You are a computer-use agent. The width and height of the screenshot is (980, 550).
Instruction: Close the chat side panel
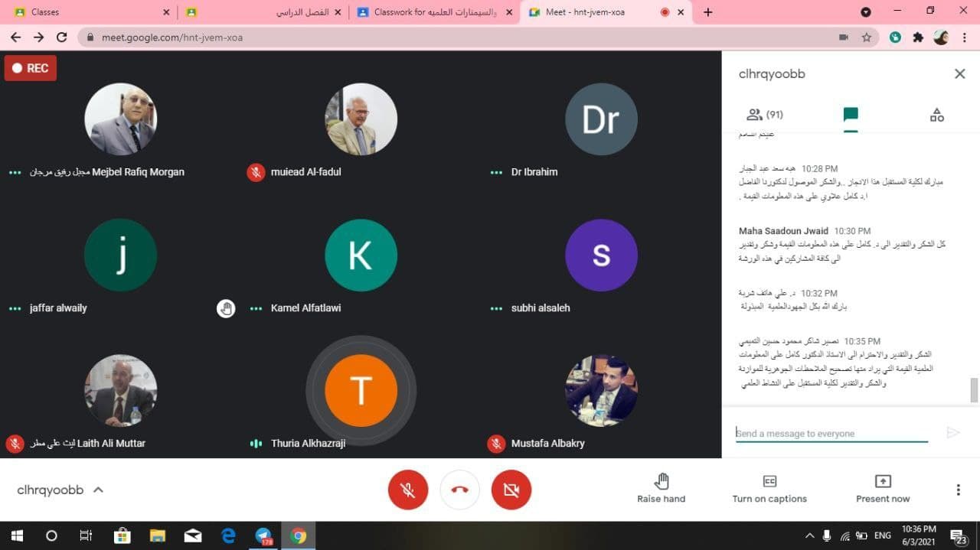[959, 74]
